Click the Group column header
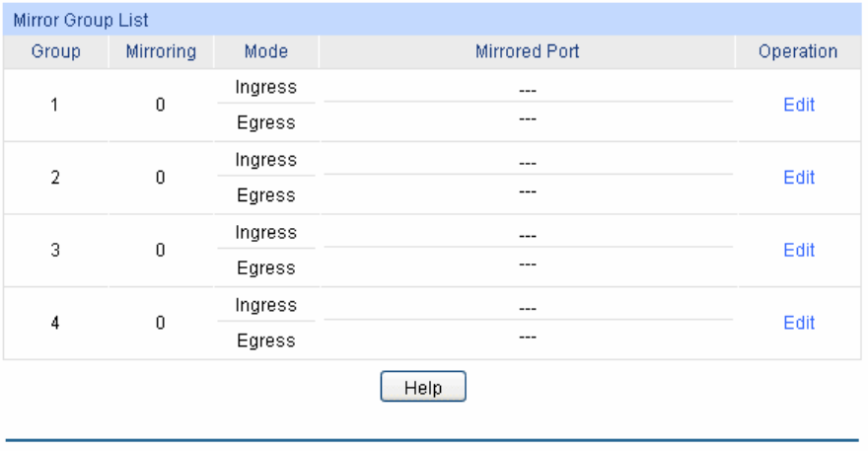The height and width of the screenshot is (451, 868). pyautogui.click(x=56, y=52)
